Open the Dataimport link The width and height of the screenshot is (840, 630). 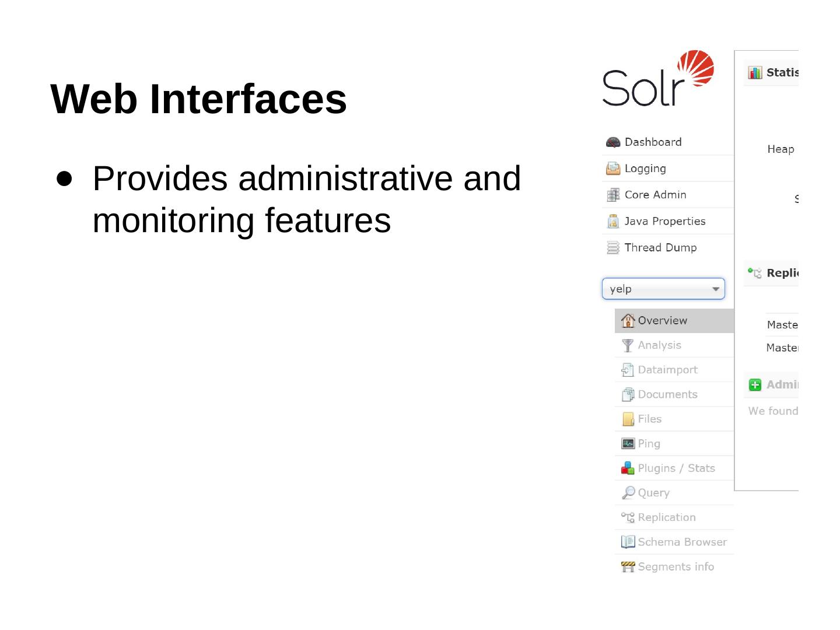pos(674,370)
